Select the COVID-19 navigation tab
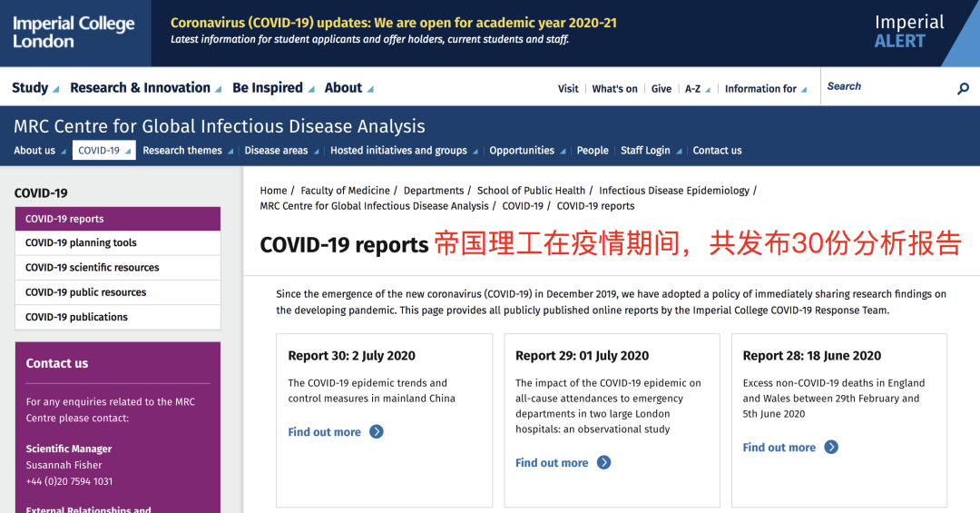980x513 pixels. [x=103, y=151]
